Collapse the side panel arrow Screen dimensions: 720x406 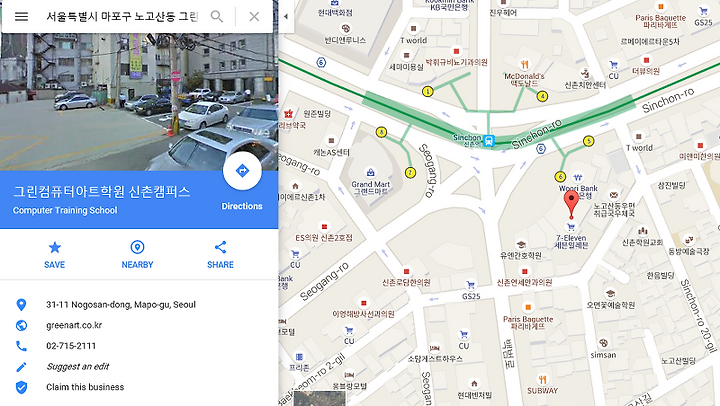click(x=286, y=17)
